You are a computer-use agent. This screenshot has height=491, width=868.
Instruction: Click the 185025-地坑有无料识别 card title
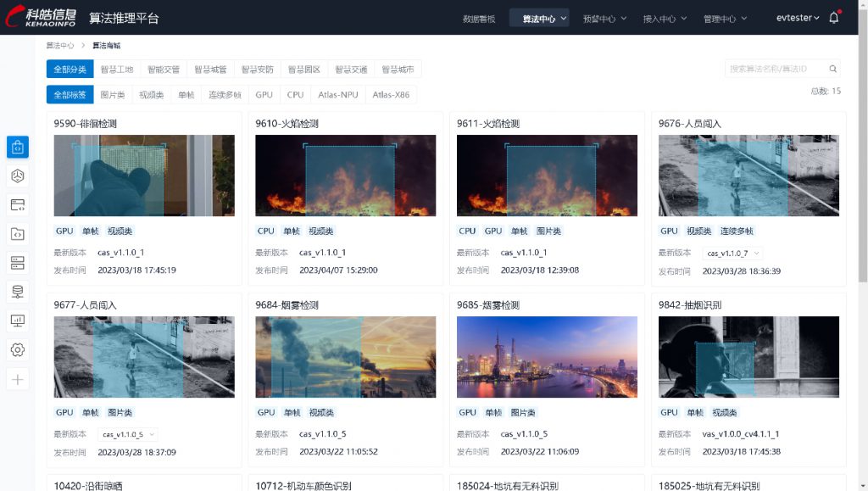click(x=709, y=485)
